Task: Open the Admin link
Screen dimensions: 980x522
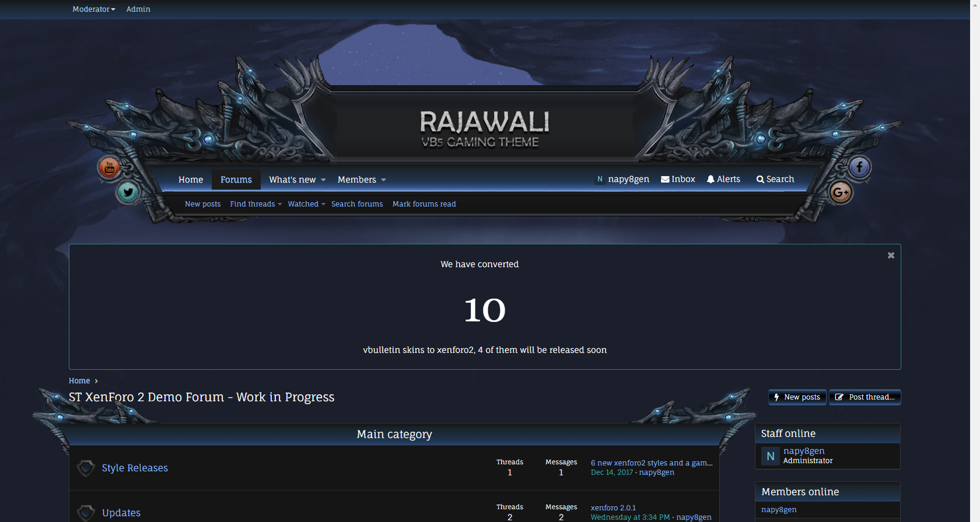Action: (x=138, y=9)
